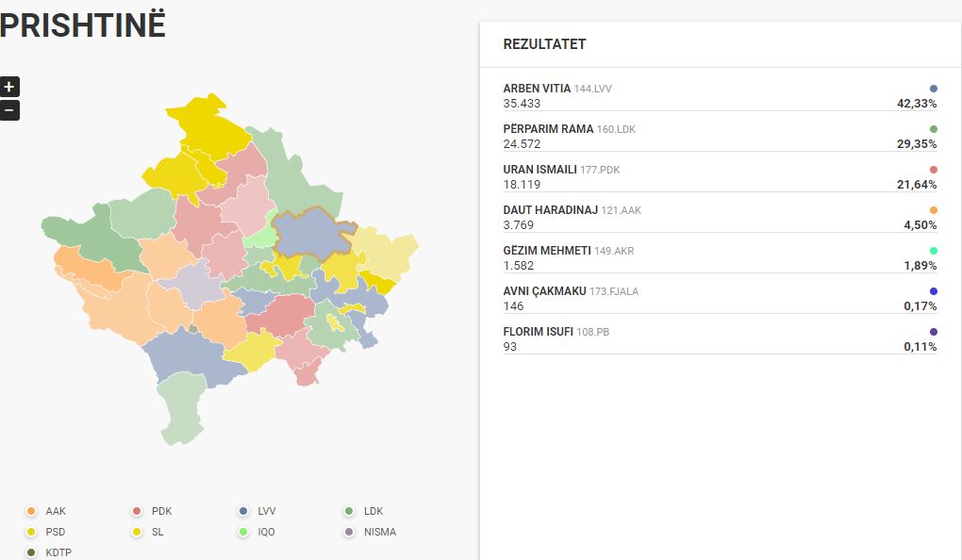Image resolution: width=962 pixels, height=560 pixels.
Task: Select the LVV blue legend marker
Action: 243,511
